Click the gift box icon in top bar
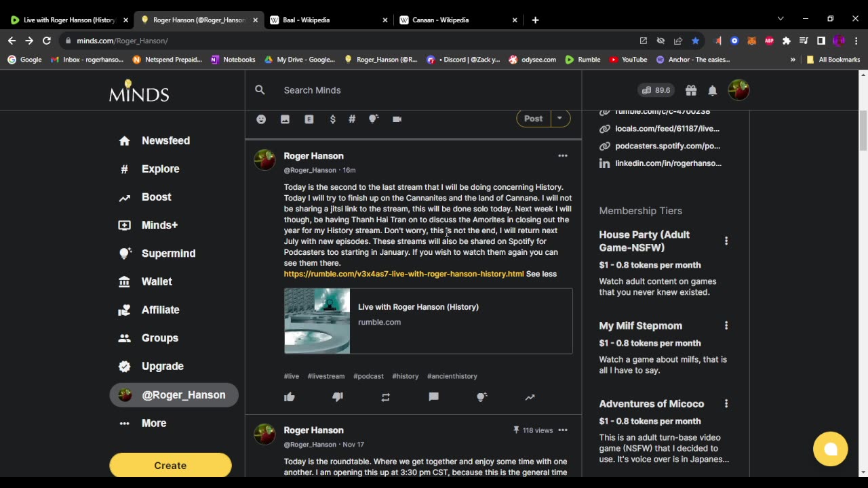The height and width of the screenshot is (488, 868). 691,90
